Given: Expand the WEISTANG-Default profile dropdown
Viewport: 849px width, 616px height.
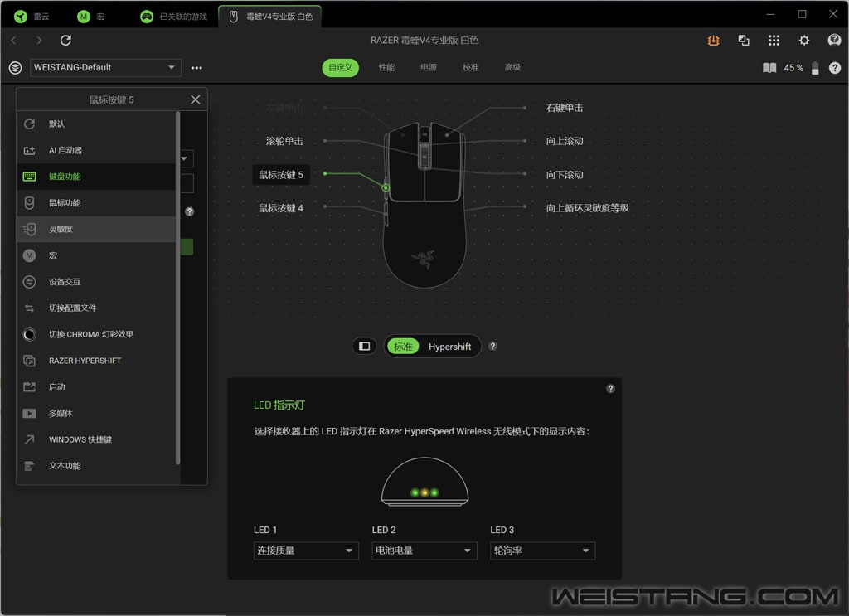Looking at the screenshot, I should [x=105, y=68].
